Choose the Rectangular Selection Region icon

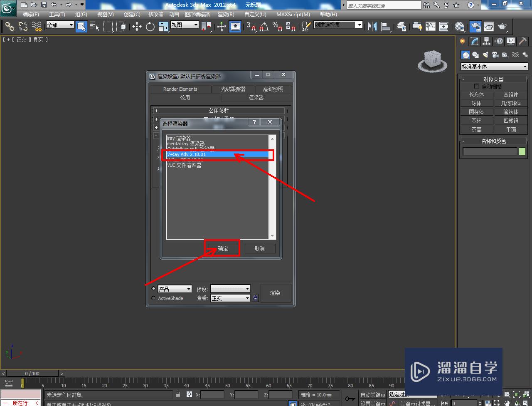click(x=108, y=27)
